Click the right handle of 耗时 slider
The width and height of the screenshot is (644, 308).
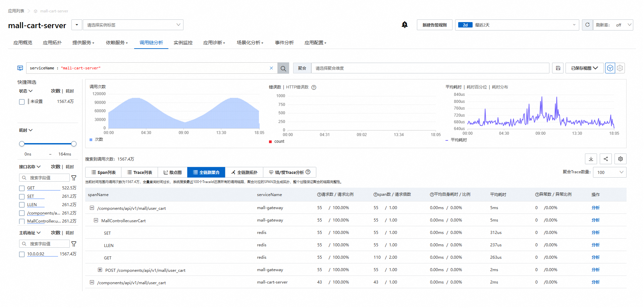pyautogui.click(x=74, y=144)
